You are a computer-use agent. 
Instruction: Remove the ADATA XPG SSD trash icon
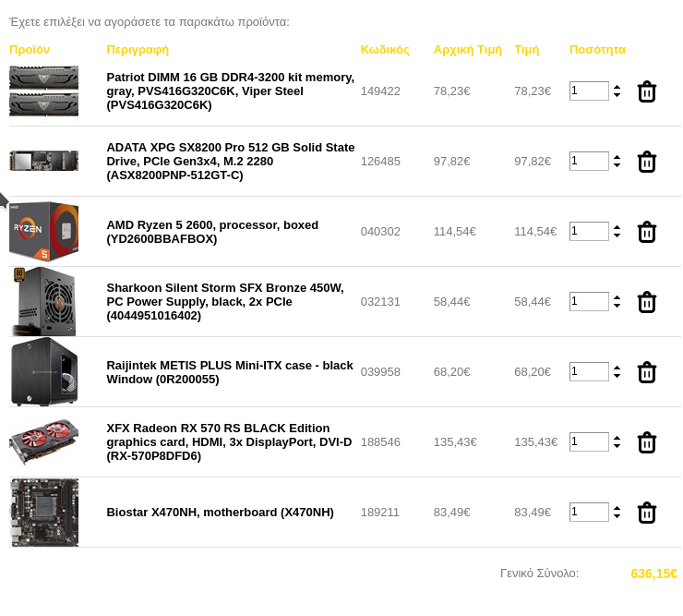click(x=647, y=162)
